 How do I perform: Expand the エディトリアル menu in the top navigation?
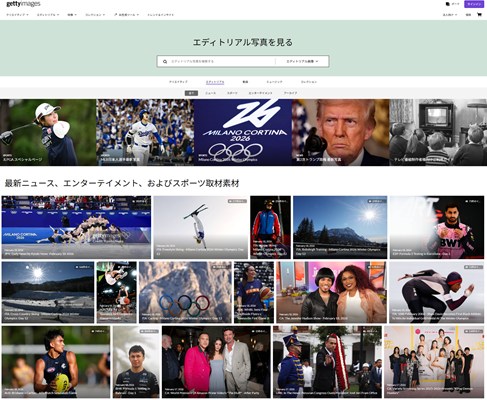(x=48, y=15)
